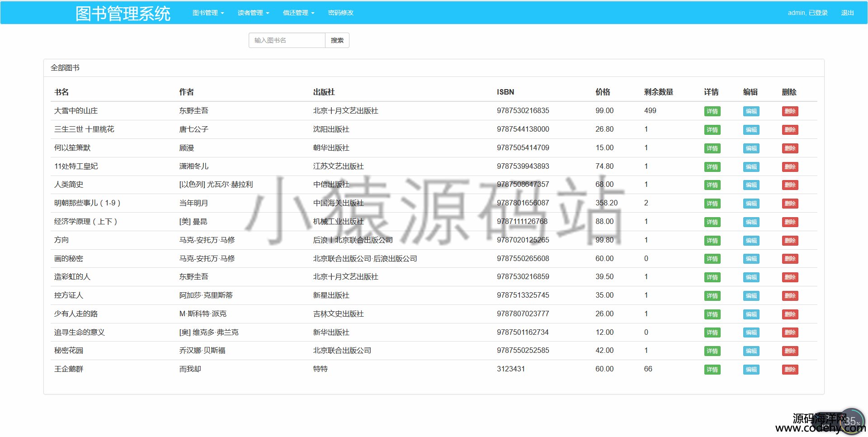This screenshot has height=437, width=868.
Task: View 详情 for 11处特工皇妃
Action: (x=712, y=167)
